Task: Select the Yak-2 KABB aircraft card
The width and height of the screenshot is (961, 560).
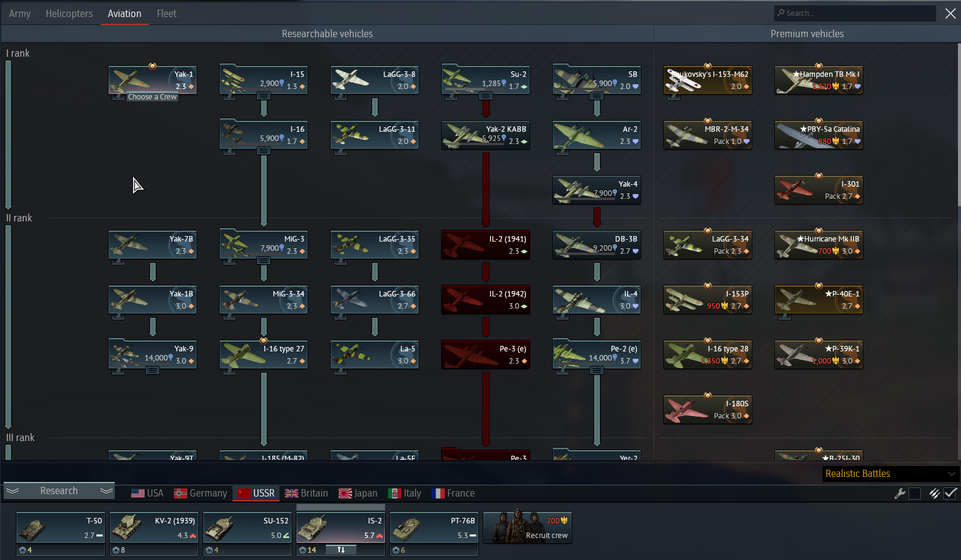Action: (486, 135)
